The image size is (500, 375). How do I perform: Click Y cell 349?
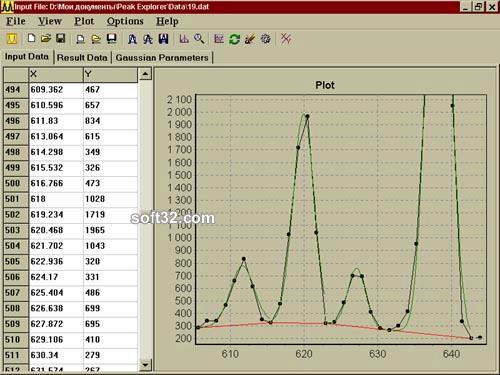[110, 152]
